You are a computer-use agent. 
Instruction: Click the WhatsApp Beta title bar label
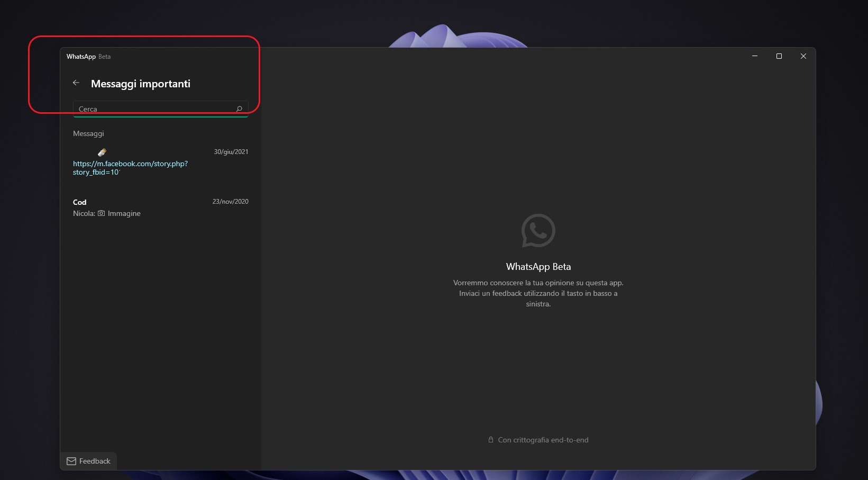click(x=88, y=57)
